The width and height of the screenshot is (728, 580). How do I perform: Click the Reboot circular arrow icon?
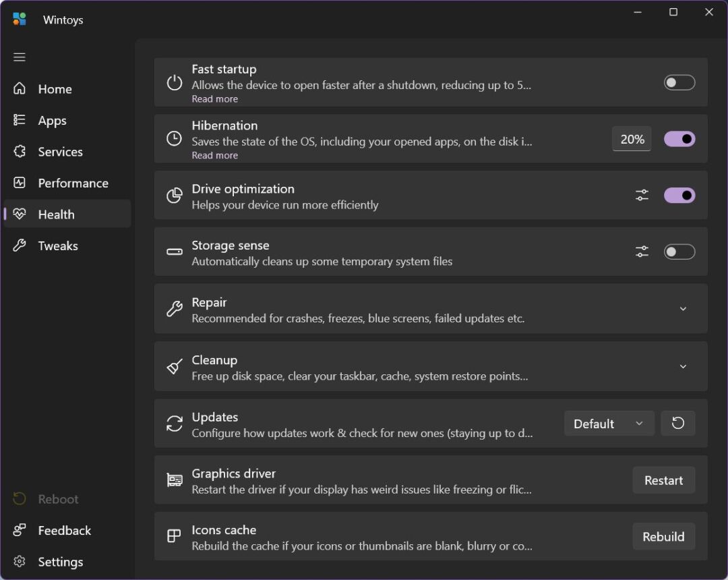[20, 499]
